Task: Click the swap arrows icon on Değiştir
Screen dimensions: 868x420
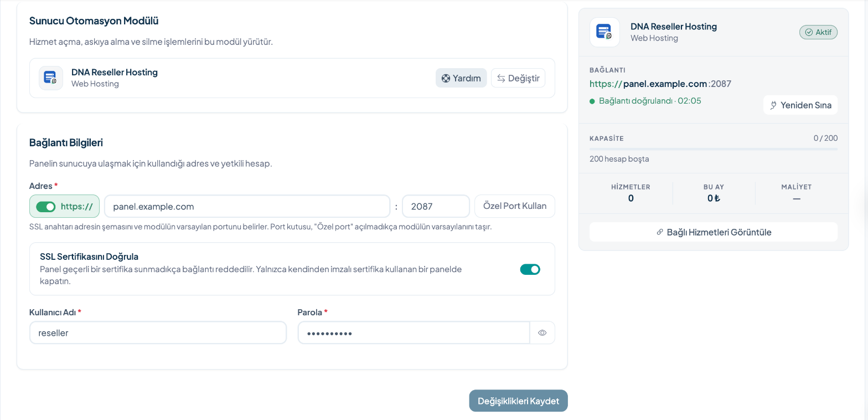Action: (501, 78)
